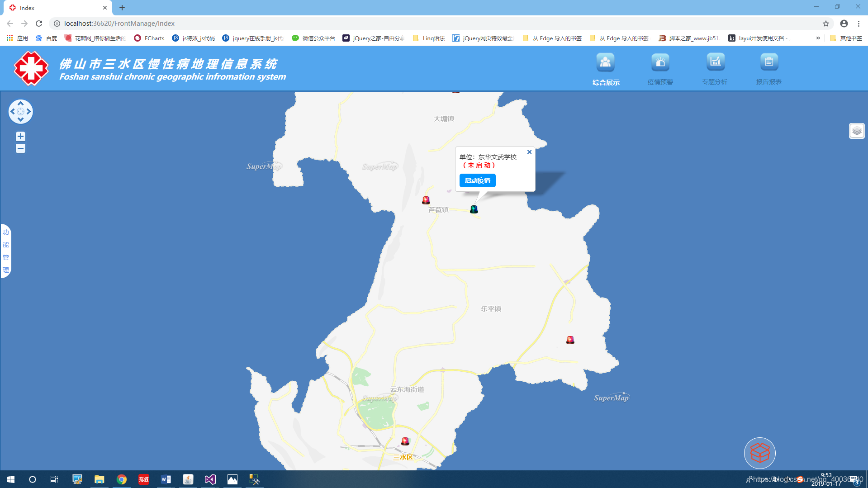Image resolution: width=868 pixels, height=488 pixels.
Task: Open the 微信公众平台 bookmark
Action: click(x=313, y=38)
